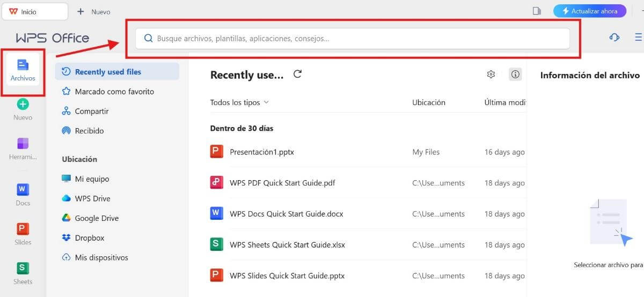This screenshot has height=297, width=644.
Task: Focus the Busque archivos search field
Action: tap(352, 39)
